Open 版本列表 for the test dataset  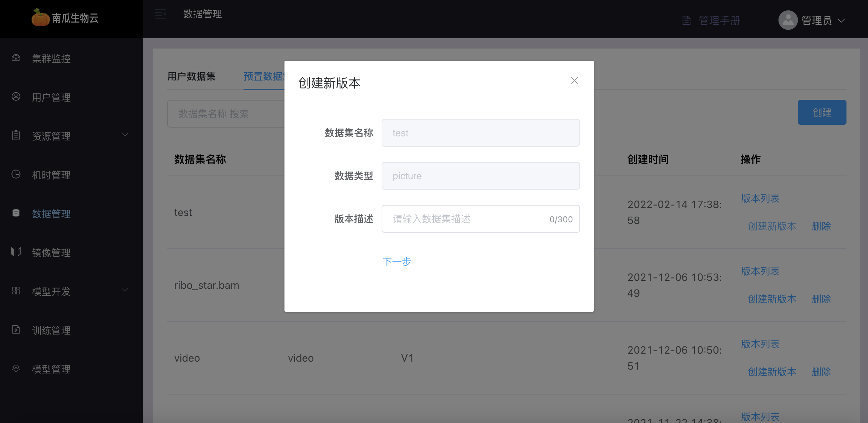coord(760,198)
